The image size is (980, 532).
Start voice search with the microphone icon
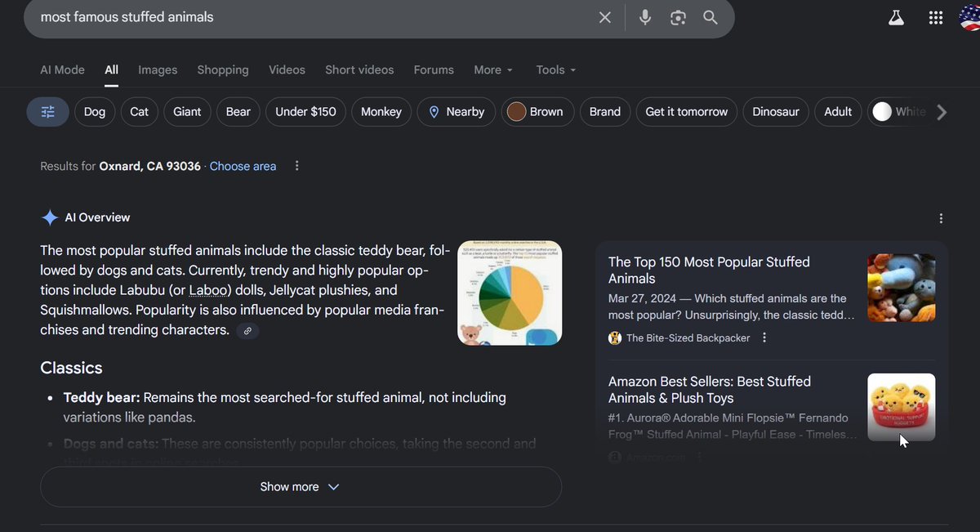tap(645, 17)
